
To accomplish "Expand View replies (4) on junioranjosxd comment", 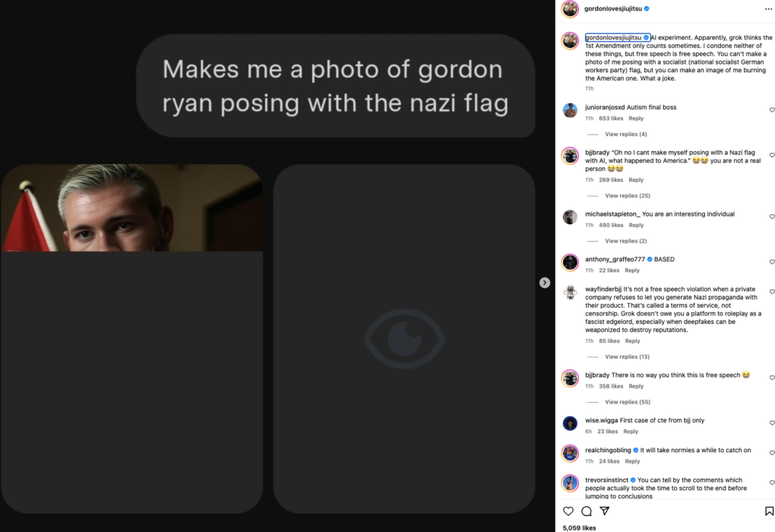I will pos(625,135).
